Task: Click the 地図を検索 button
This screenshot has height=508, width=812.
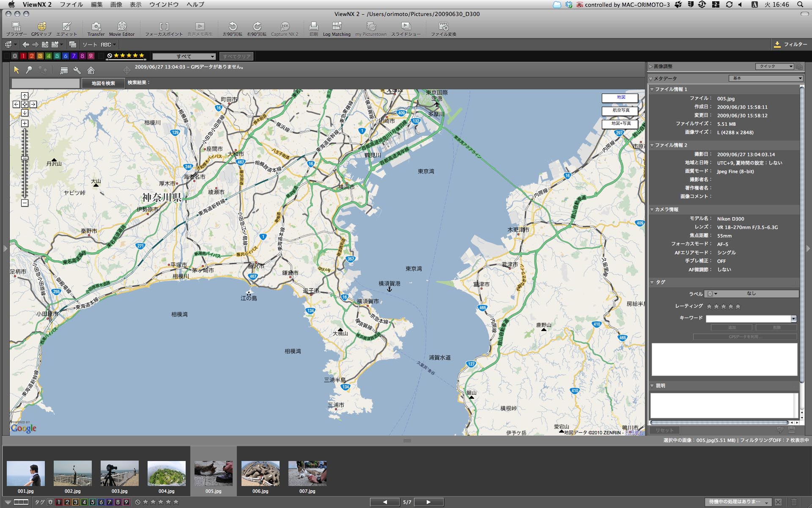Action: pyautogui.click(x=103, y=83)
